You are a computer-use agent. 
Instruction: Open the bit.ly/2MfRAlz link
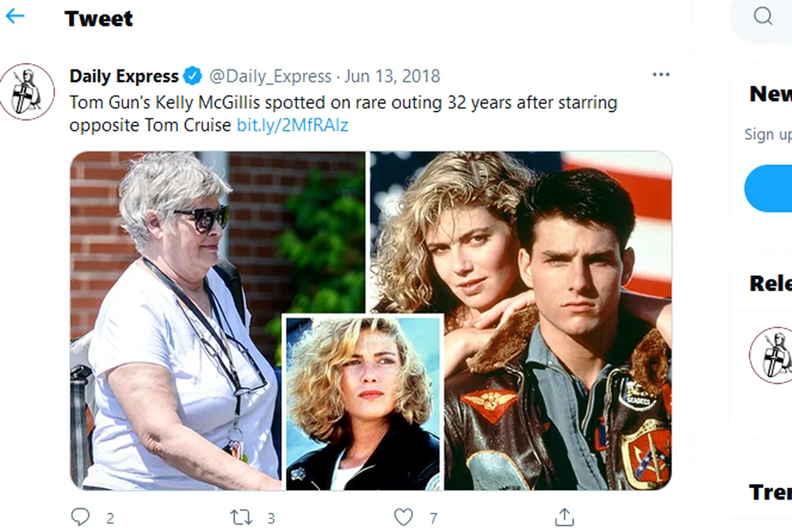pyautogui.click(x=293, y=125)
